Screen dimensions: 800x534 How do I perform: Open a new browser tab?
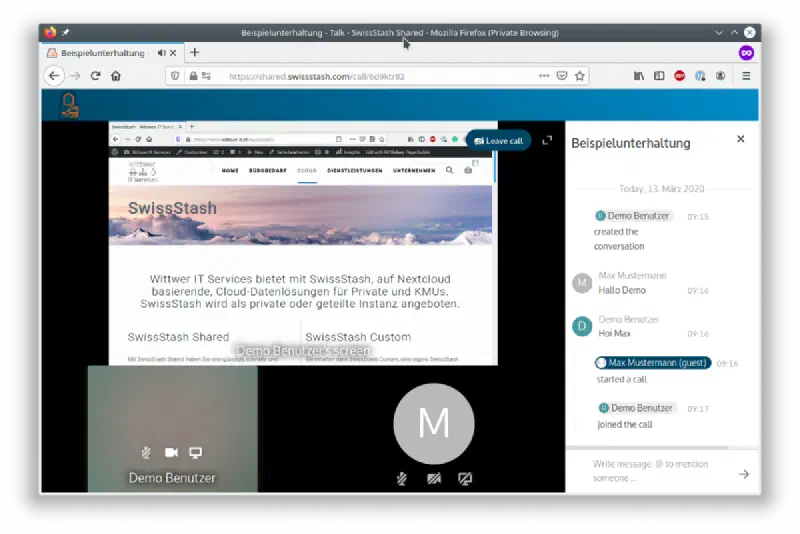[194, 53]
